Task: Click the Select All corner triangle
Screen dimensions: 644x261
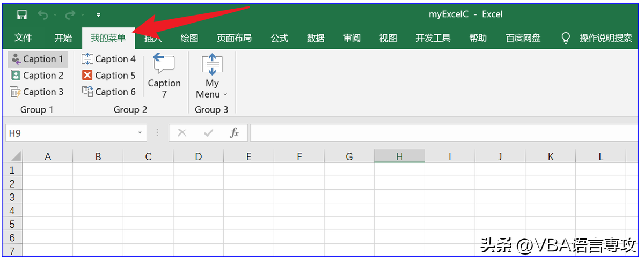Action: click(x=14, y=156)
